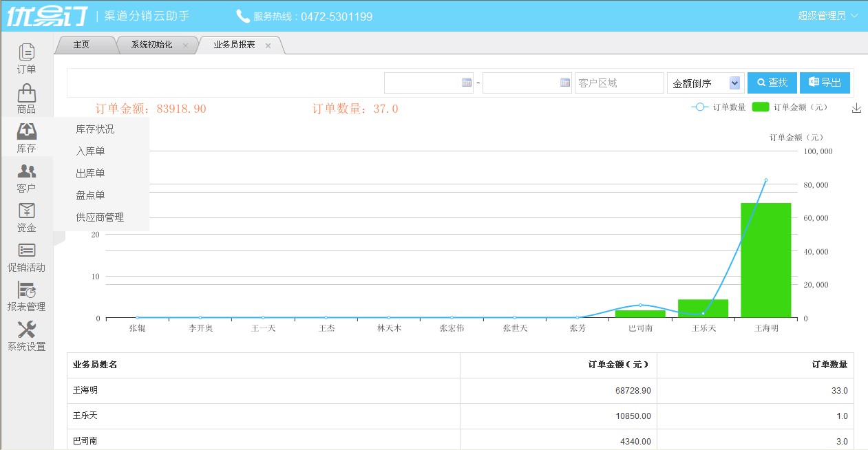Click the 导出 export button

(x=825, y=83)
